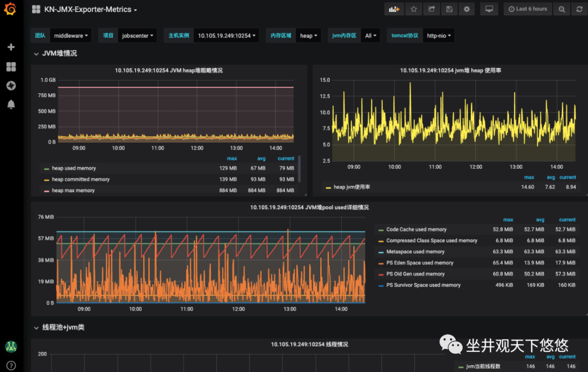Screen dimensions: 588x372
Task: Open the middleware team dropdown
Action: (x=70, y=36)
